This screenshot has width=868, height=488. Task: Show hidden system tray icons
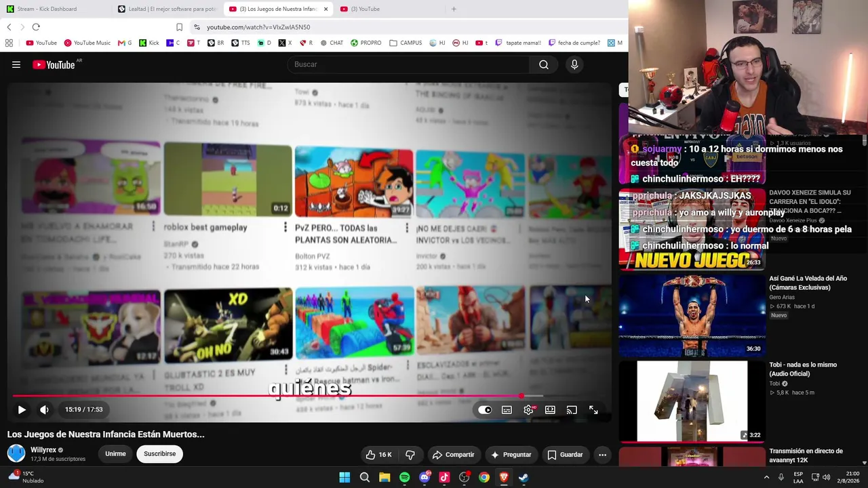click(x=766, y=477)
